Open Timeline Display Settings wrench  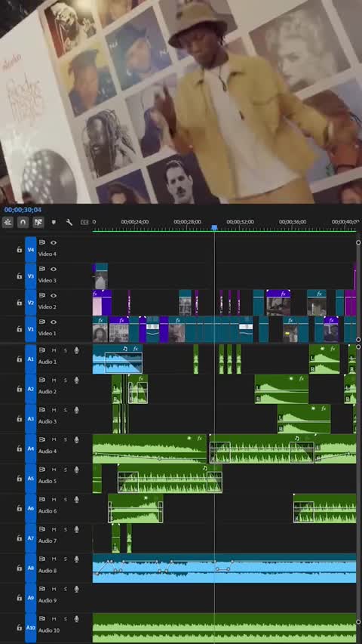pyautogui.click(x=69, y=222)
